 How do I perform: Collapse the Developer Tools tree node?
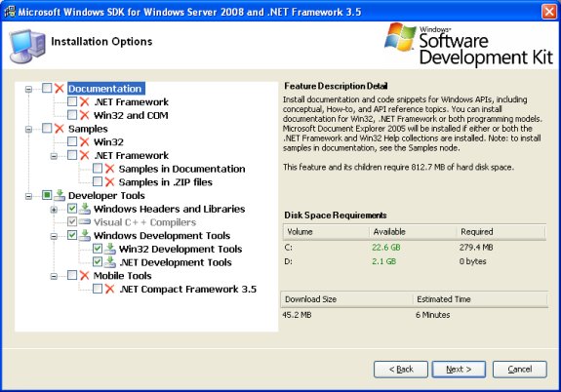(28, 196)
